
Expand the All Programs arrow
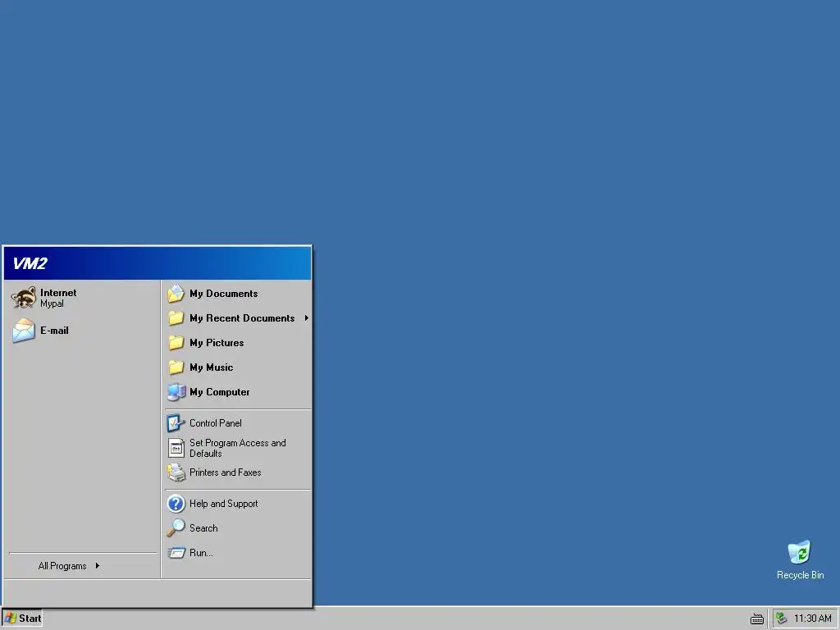tap(98, 566)
